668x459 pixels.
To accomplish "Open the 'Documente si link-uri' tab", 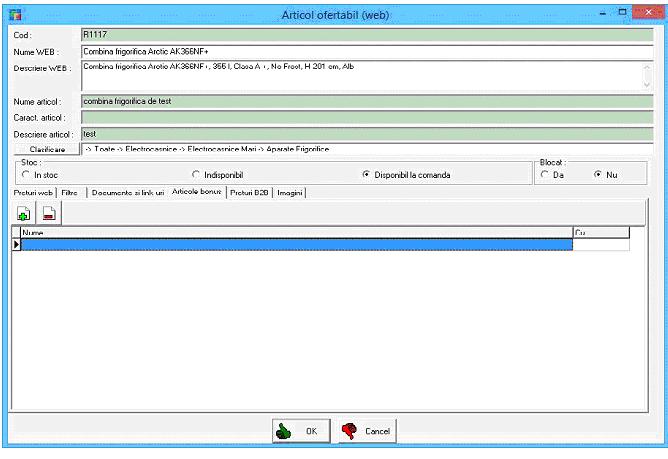I will pos(127,192).
